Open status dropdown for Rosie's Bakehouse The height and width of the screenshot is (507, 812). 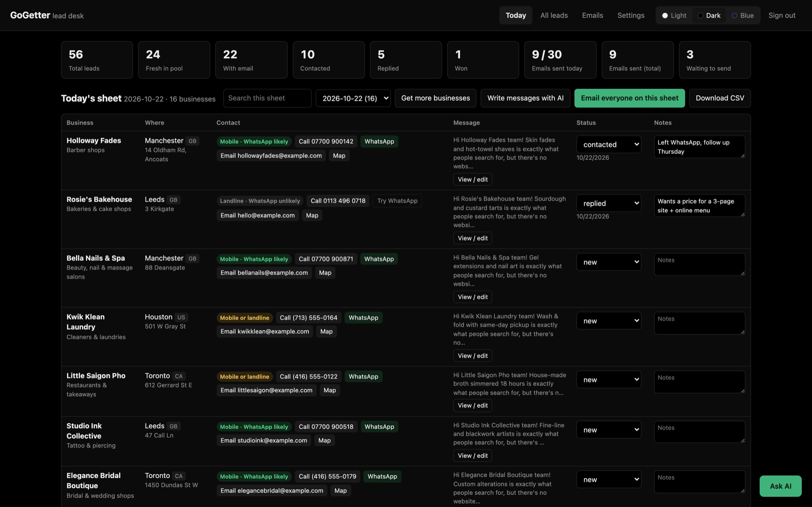(608, 203)
